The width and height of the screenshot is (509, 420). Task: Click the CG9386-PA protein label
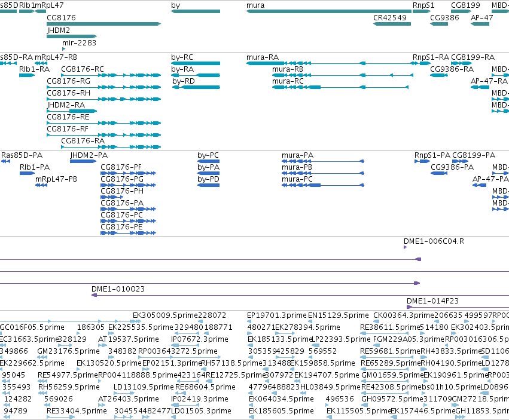click(x=452, y=167)
